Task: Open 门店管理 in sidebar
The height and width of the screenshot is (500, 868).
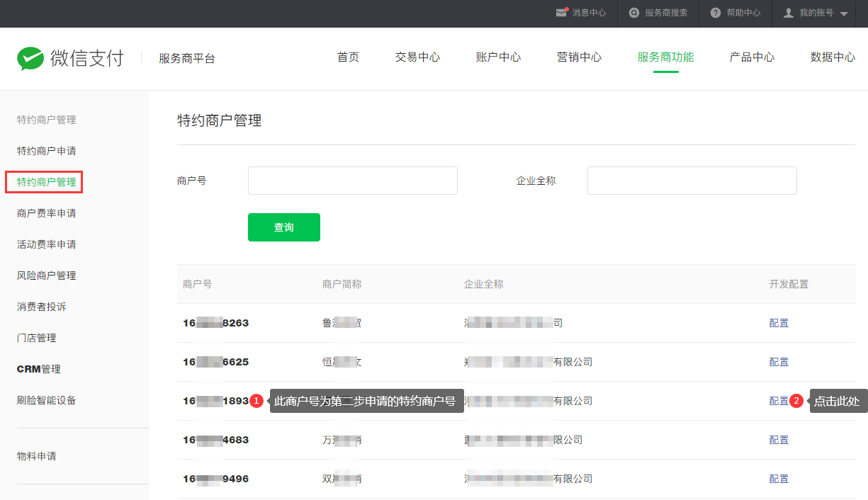Action: 36,338
